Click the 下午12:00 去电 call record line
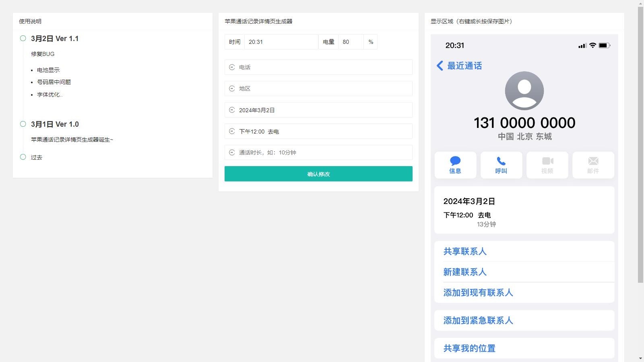 pos(467,215)
